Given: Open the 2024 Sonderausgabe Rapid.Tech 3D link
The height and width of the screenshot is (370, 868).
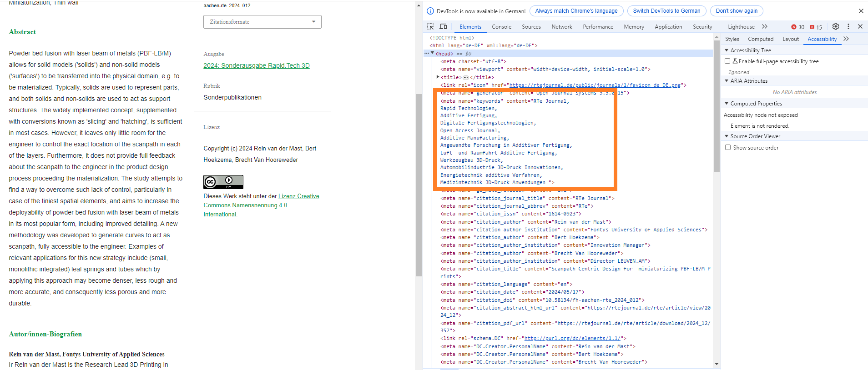Looking at the screenshot, I should 256,65.
